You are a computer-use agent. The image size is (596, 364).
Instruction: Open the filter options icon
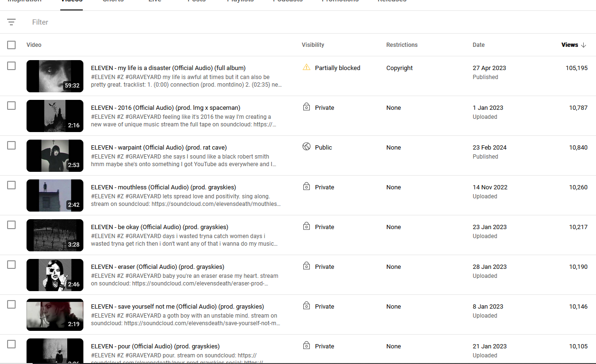pos(11,22)
